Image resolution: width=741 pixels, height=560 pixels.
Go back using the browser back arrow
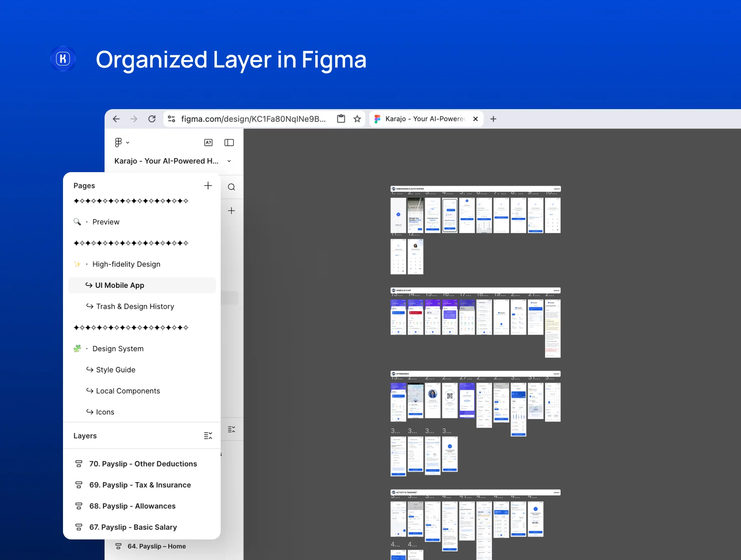pos(116,119)
